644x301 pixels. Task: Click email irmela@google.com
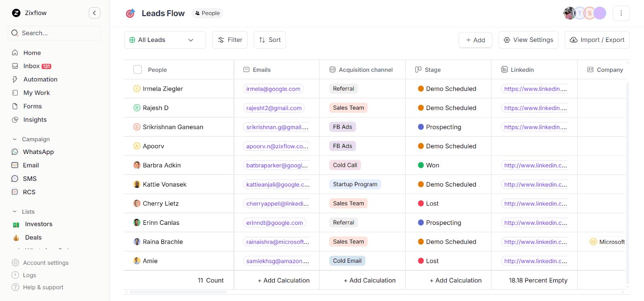pyautogui.click(x=273, y=89)
